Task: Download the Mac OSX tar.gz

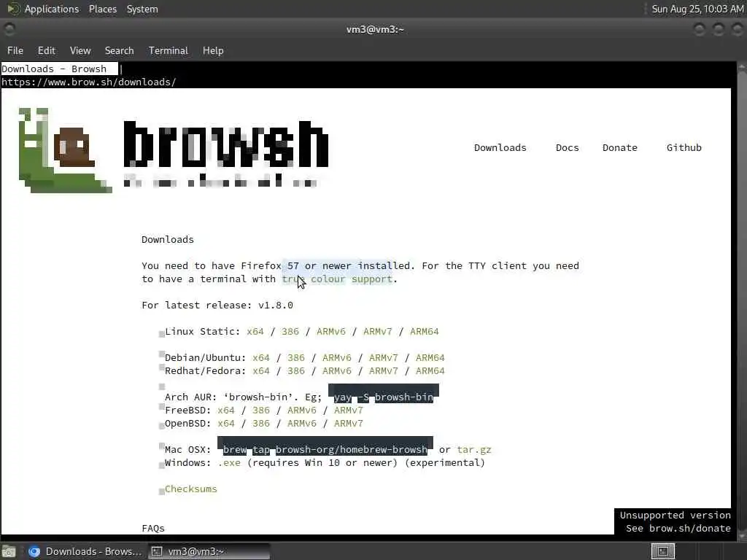Action: [x=474, y=449]
